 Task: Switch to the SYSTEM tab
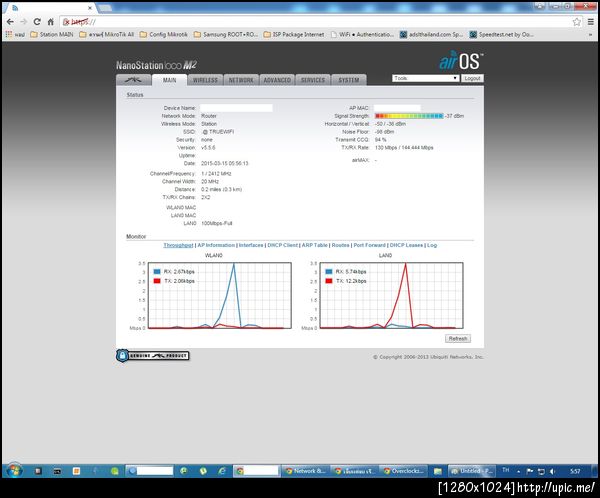point(349,80)
